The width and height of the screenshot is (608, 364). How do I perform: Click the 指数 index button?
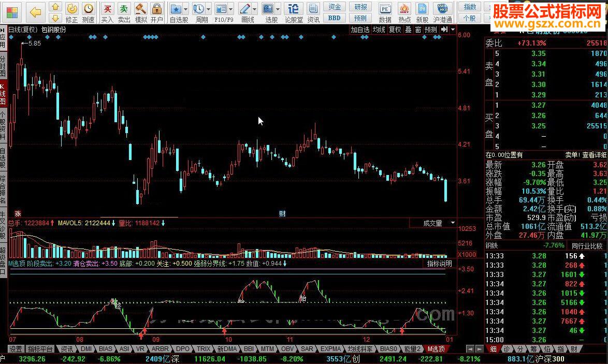(x=470, y=7)
